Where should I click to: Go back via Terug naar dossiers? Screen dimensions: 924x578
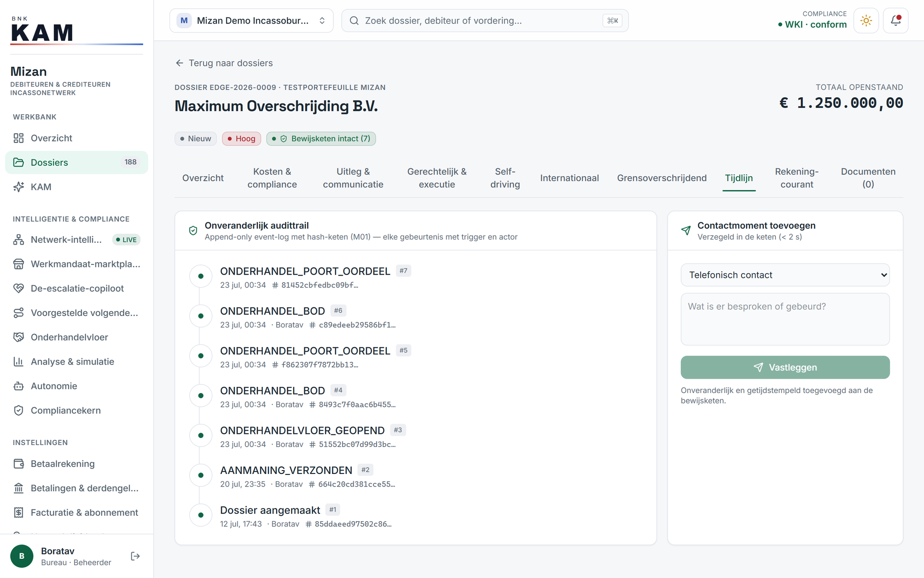[224, 63]
